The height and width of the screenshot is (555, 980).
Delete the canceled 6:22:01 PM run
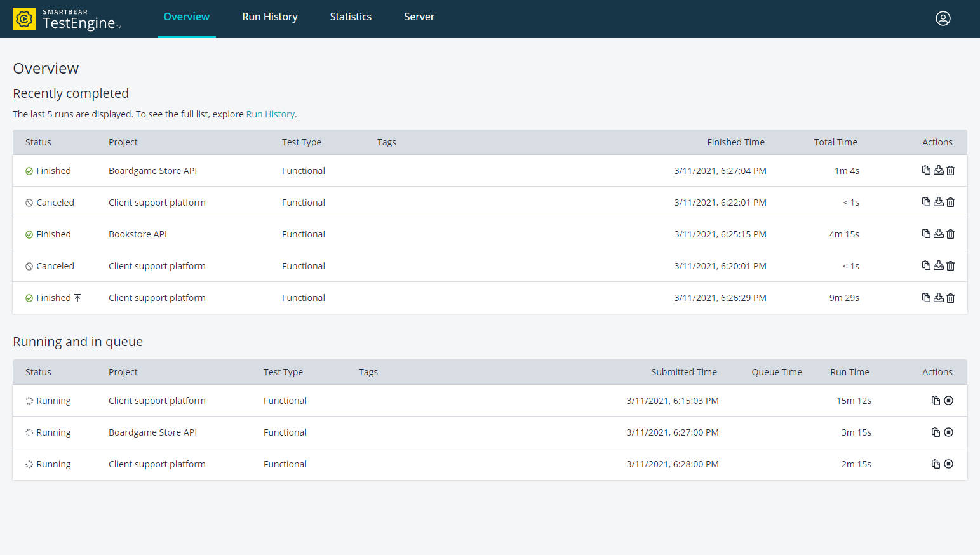tap(950, 202)
